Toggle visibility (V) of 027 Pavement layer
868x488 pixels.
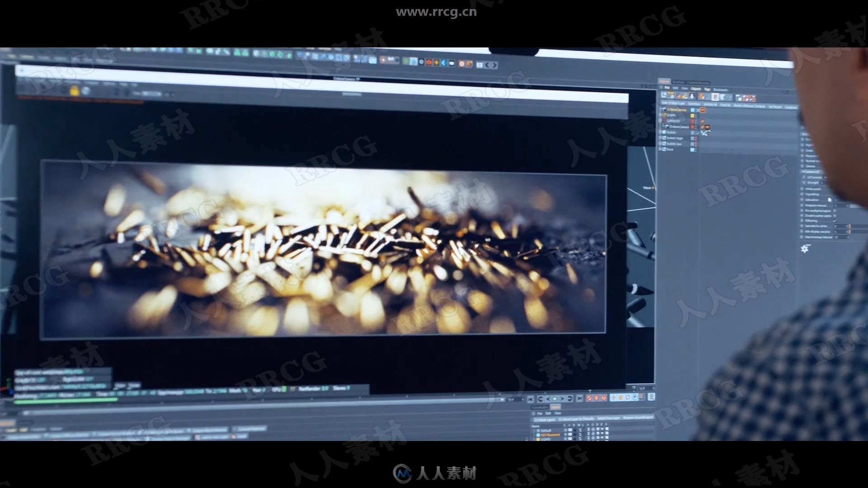[570, 435]
